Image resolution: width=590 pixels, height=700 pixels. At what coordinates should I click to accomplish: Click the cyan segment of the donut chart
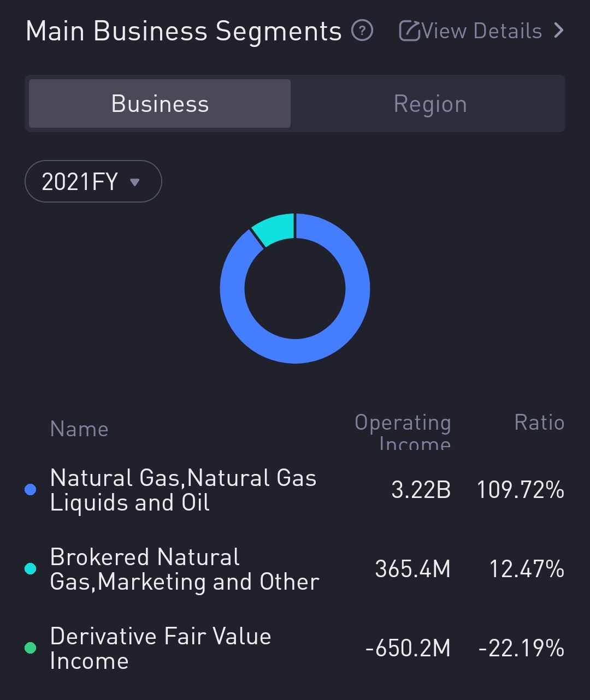point(273,228)
